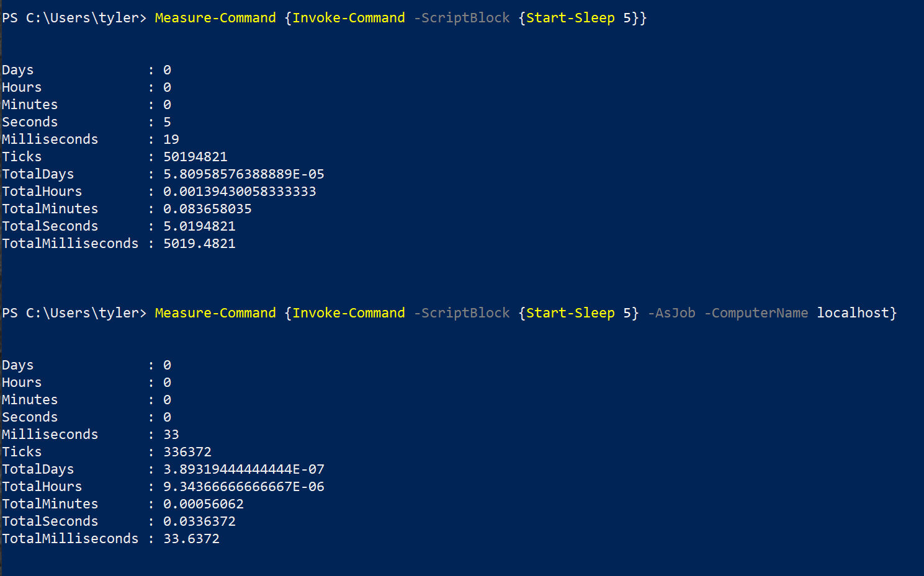This screenshot has height=576, width=924.
Task: Click the -AsJob parameter
Action: [671, 313]
